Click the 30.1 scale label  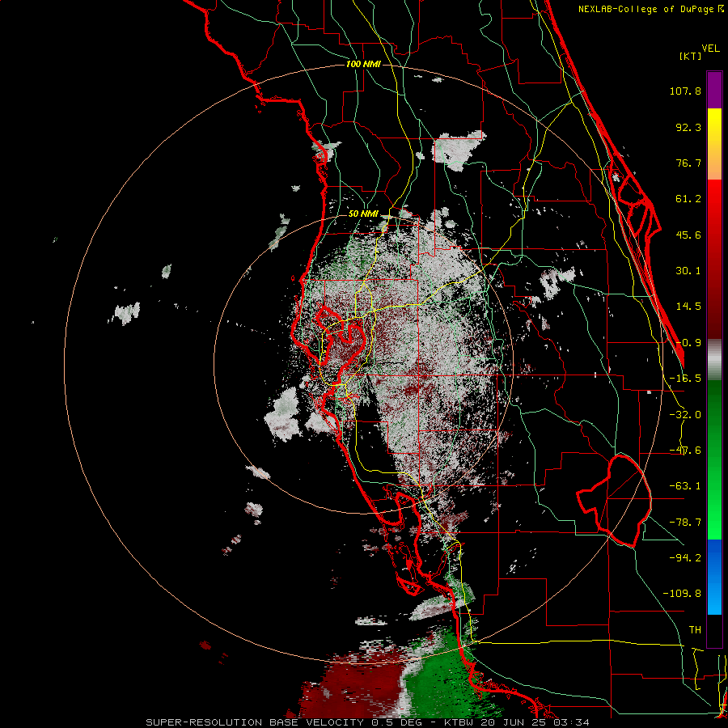(688, 271)
